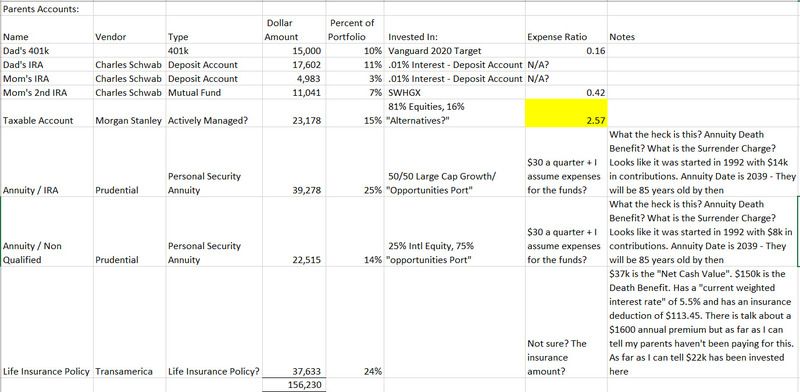Click the 'Parents Accounts:' title cell
800x392 pixels.
click(x=47, y=9)
